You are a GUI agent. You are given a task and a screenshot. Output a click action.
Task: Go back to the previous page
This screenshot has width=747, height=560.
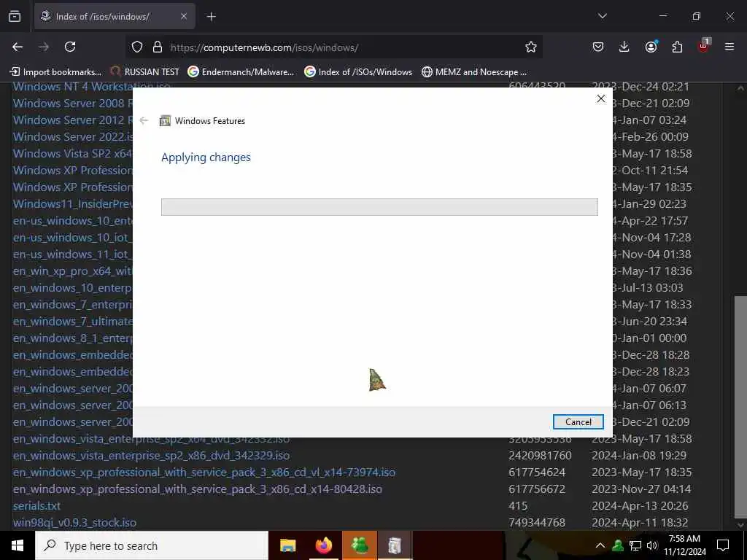[18, 47]
